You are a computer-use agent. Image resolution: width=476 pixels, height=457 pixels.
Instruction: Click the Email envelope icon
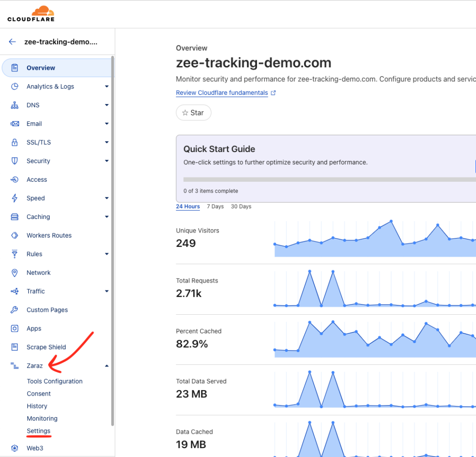pyautogui.click(x=14, y=124)
